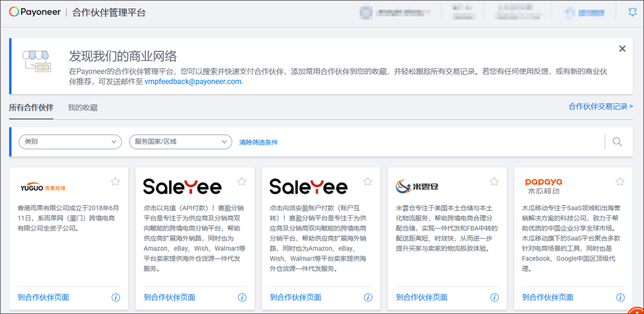This screenshot has height=314, width=644.
Task: Click the storefront illustration in banner
Action: click(x=36, y=61)
